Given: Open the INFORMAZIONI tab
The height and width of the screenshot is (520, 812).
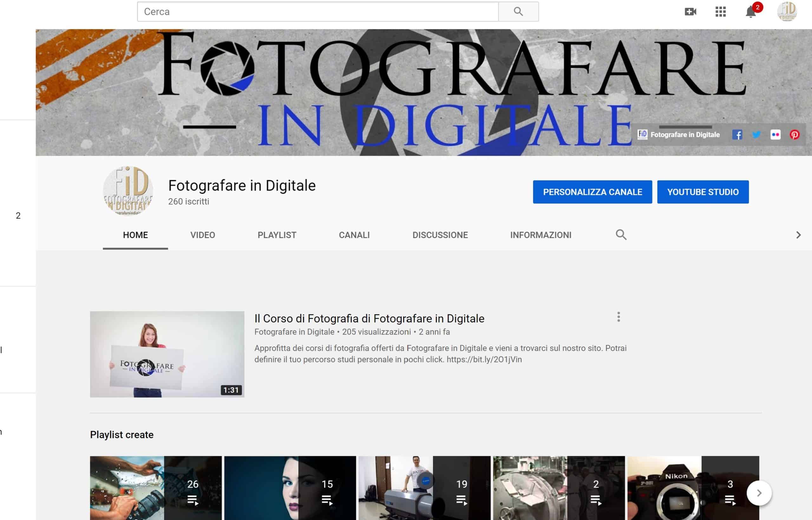Looking at the screenshot, I should point(541,235).
